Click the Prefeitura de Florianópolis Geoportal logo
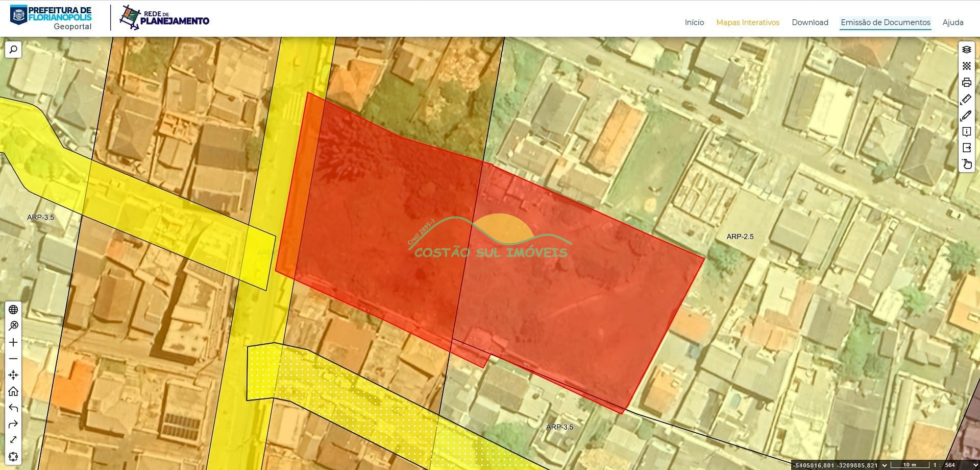Viewport: 980px width, 470px height. pos(51,17)
